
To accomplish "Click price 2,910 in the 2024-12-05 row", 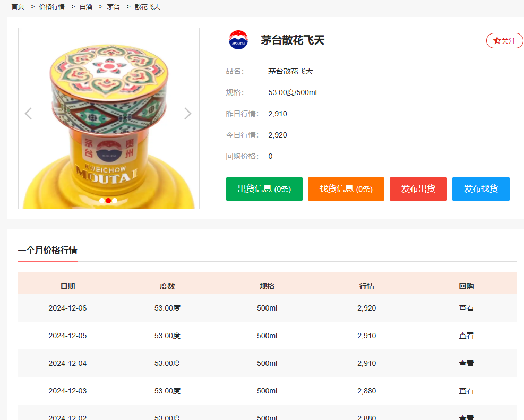I will [x=367, y=336].
